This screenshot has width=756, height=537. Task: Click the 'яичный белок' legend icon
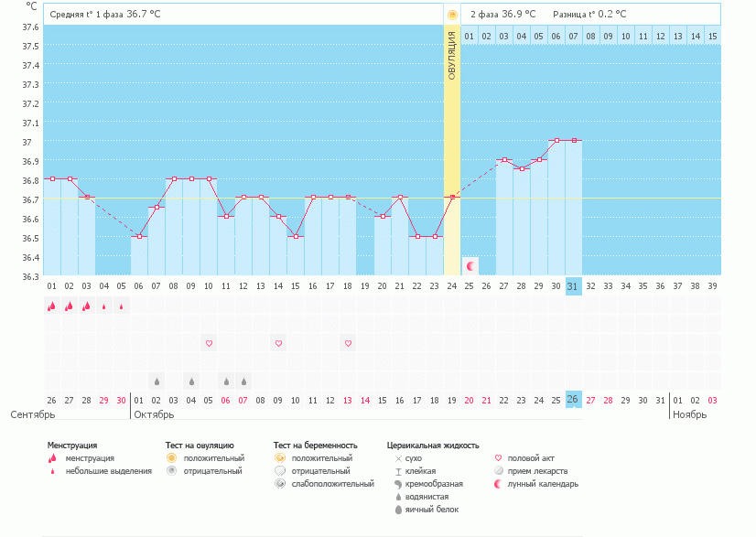coord(398,510)
